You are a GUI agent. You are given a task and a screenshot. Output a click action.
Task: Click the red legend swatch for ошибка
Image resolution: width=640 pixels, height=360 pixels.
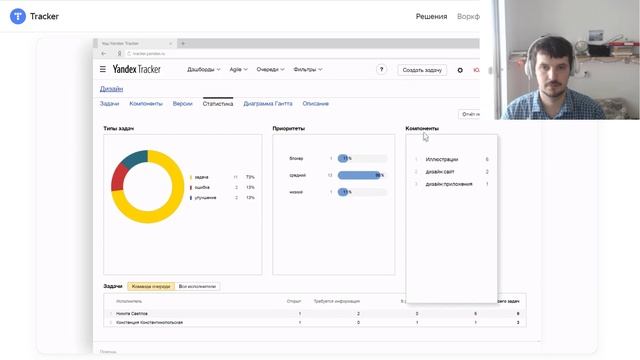(x=191, y=187)
